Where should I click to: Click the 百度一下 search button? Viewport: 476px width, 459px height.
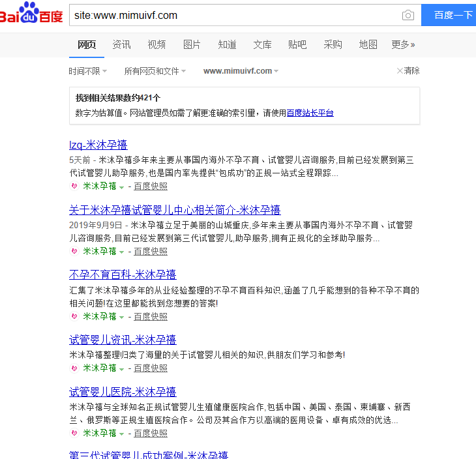point(449,15)
